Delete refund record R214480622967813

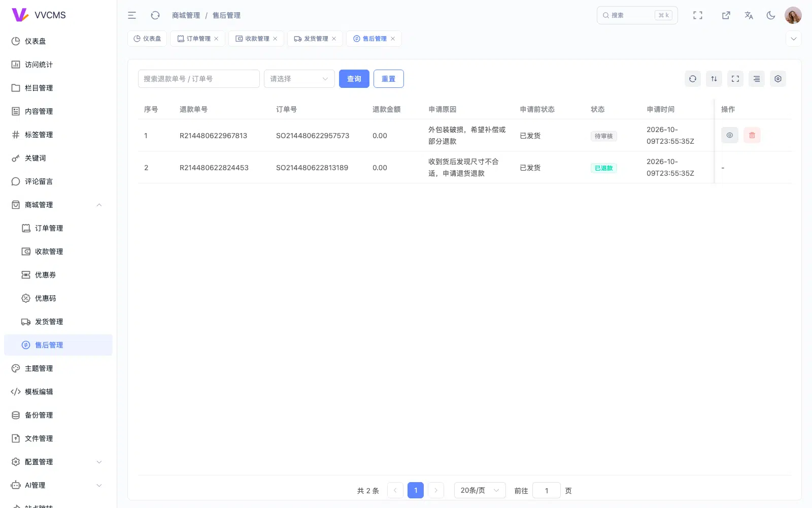pos(752,135)
